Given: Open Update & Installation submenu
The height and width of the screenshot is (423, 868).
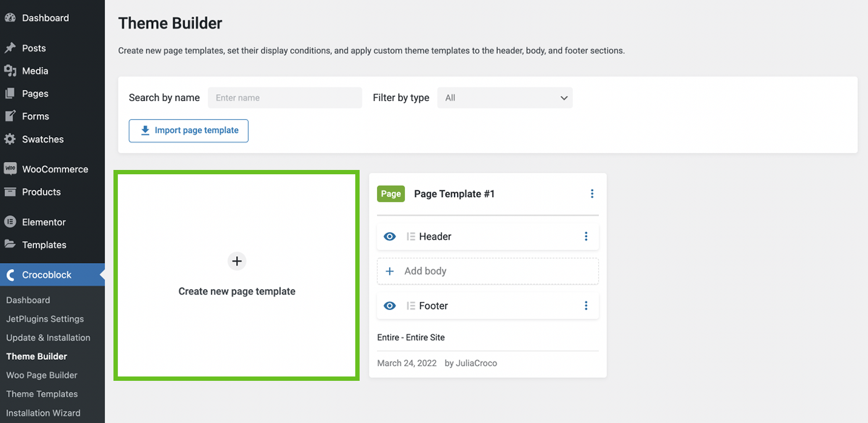Looking at the screenshot, I should tap(48, 337).
